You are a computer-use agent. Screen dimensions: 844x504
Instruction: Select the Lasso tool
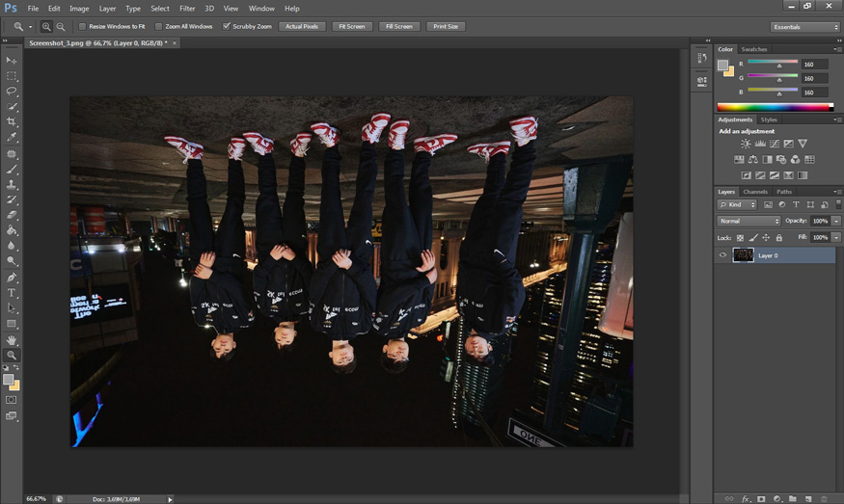12,91
